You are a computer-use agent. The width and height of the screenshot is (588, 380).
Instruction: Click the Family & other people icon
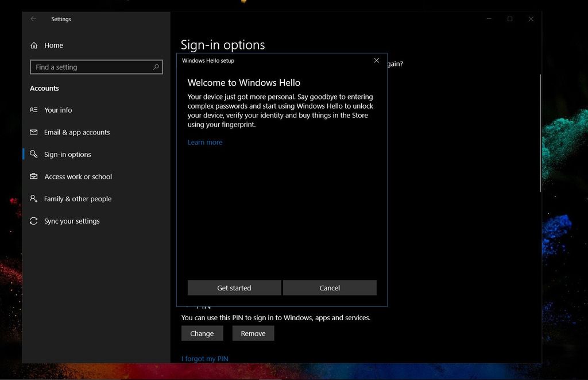coord(34,198)
